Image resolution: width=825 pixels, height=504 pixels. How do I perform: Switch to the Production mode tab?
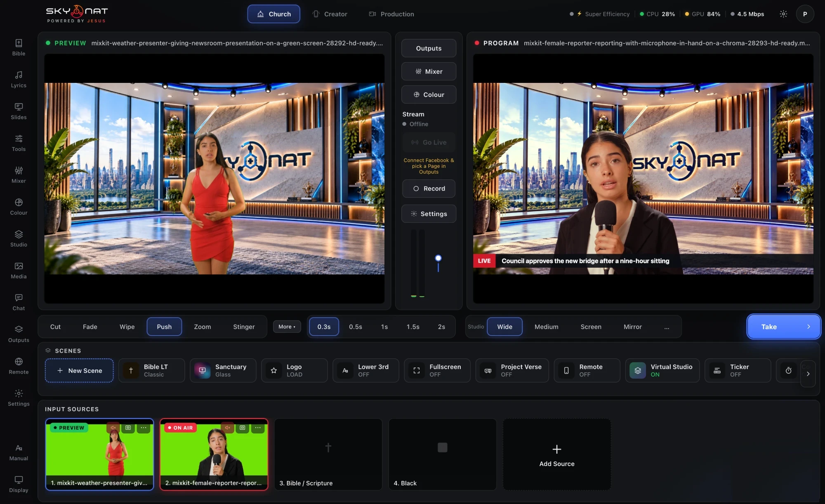coord(391,14)
